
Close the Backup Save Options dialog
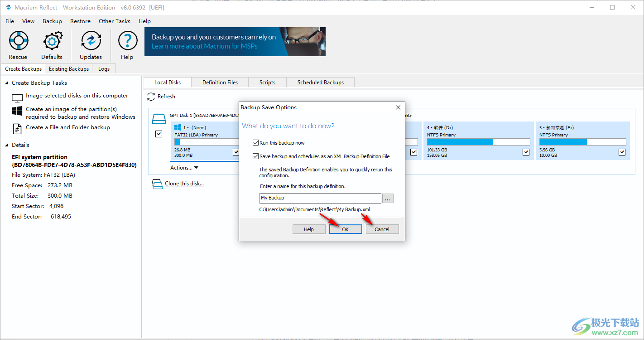coord(398,107)
